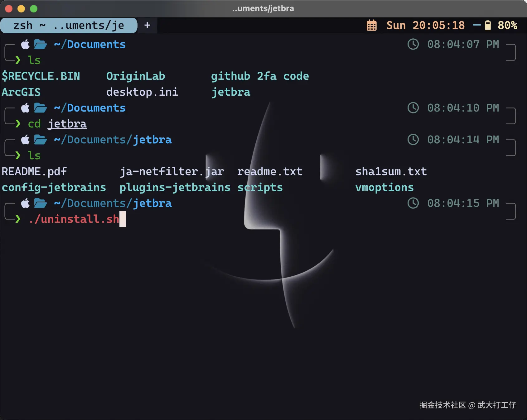Image resolution: width=527 pixels, height=420 pixels.
Task: Select the zsh ~ ..uments/je tab
Action: point(69,25)
